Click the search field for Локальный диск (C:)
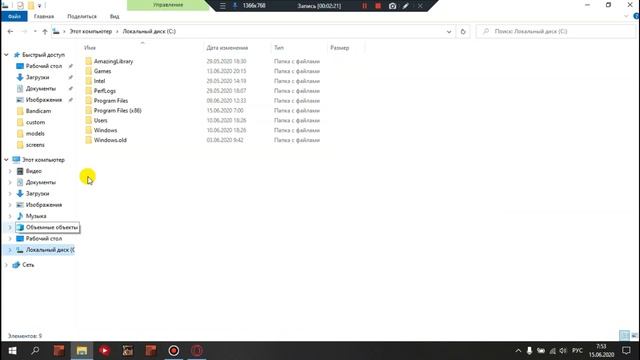 556,31
